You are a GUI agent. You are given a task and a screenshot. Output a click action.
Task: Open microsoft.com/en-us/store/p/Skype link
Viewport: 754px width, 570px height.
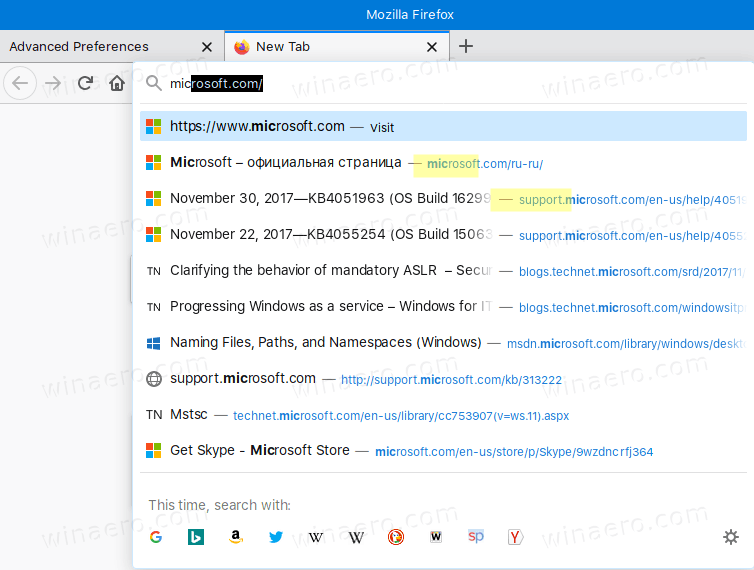pos(514,452)
